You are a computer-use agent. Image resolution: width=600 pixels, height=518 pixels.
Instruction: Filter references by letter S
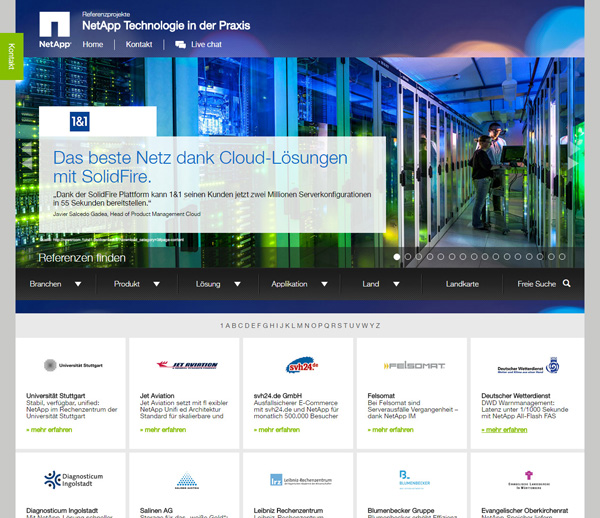[x=339, y=326]
